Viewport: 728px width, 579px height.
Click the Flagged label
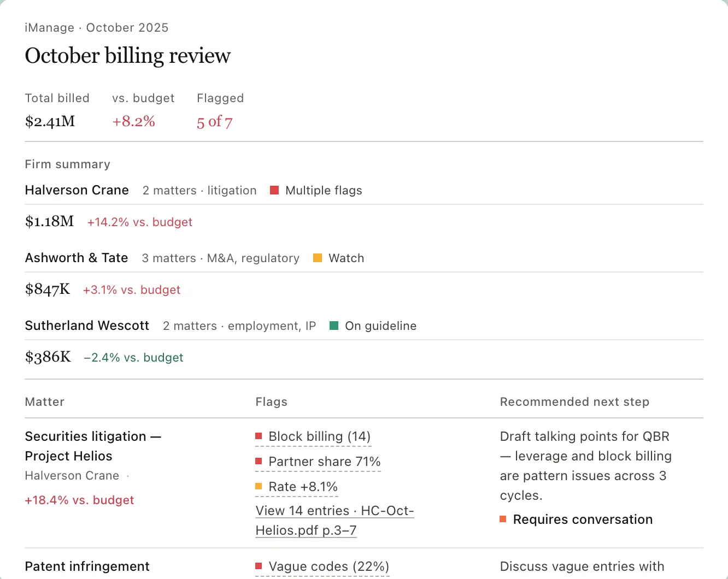tap(220, 98)
